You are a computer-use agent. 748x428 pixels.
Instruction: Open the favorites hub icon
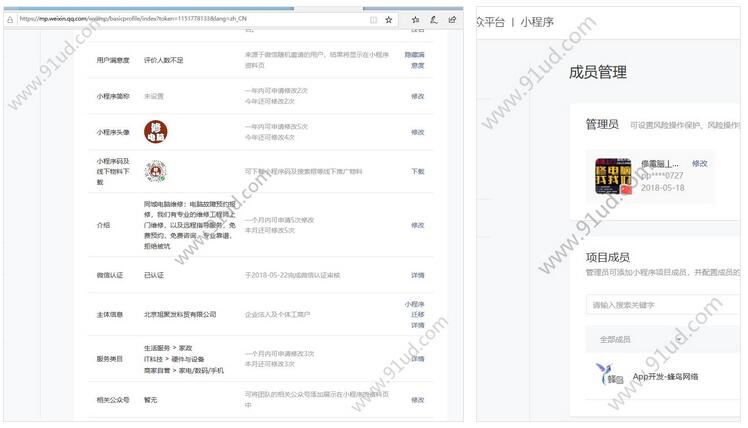(x=416, y=20)
